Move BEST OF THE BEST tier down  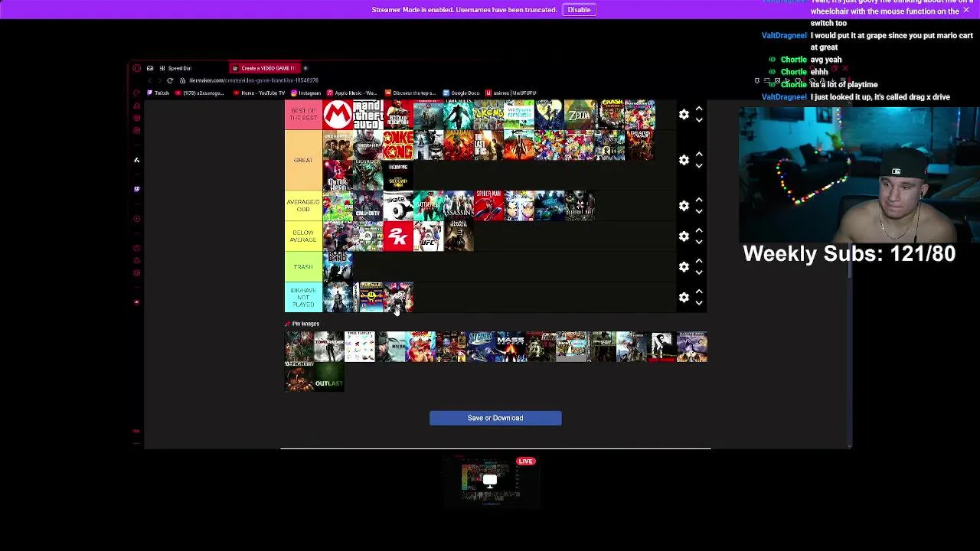coord(699,120)
